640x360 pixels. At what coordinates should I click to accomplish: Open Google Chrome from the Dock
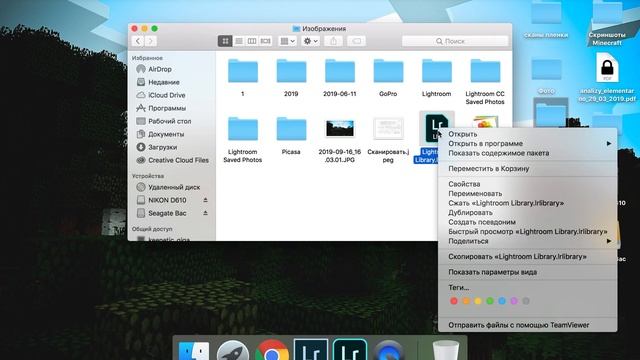click(x=271, y=351)
